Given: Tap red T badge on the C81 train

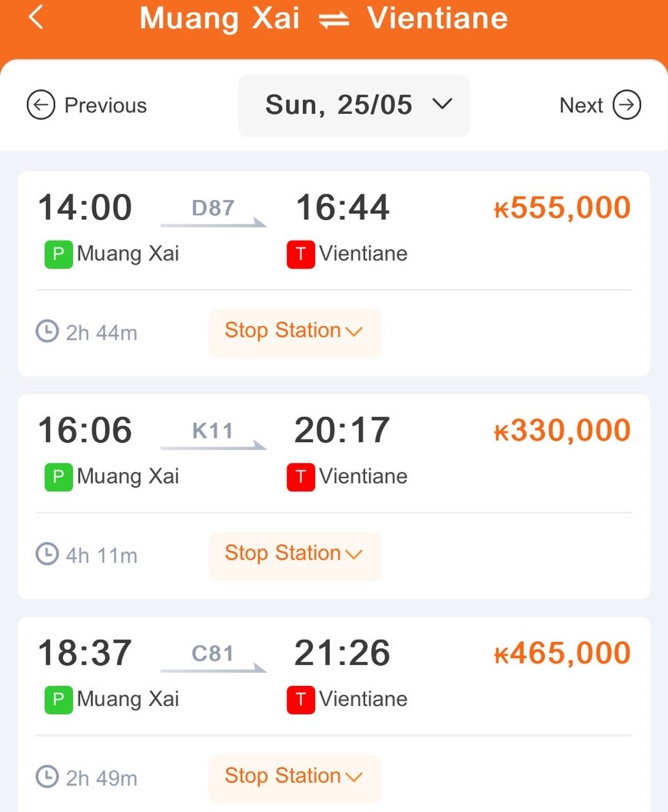Looking at the screenshot, I should tap(301, 700).
